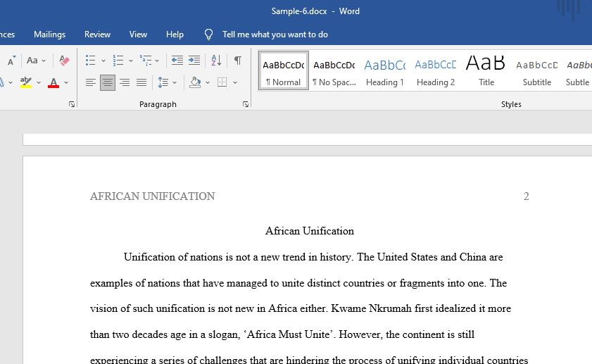
Task: Open the Review tab
Action: tap(97, 34)
